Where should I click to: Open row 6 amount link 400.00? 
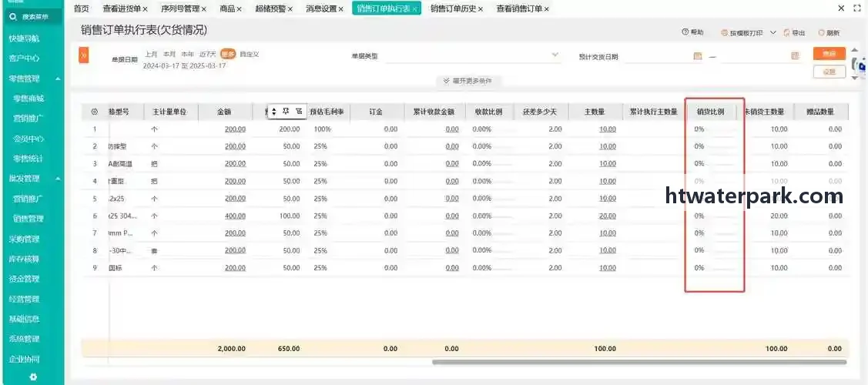pos(235,216)
